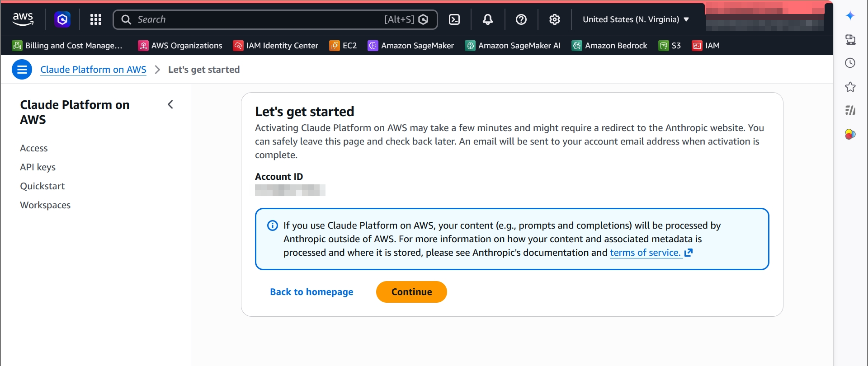This screenshot has height=366, width=868.
Task: Open the Amazon SageMaker shortcut
Action: click(x=411, y=46)
